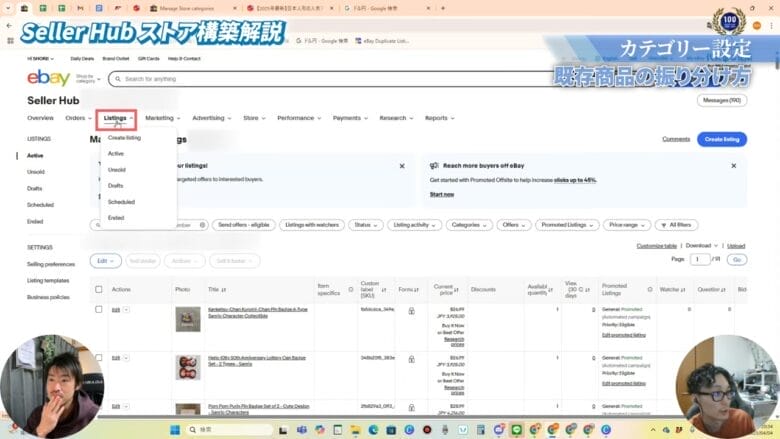
Task: Open the Promoted Listings filter dropdown
Action: pyautogui.click(x=567, y=225)
